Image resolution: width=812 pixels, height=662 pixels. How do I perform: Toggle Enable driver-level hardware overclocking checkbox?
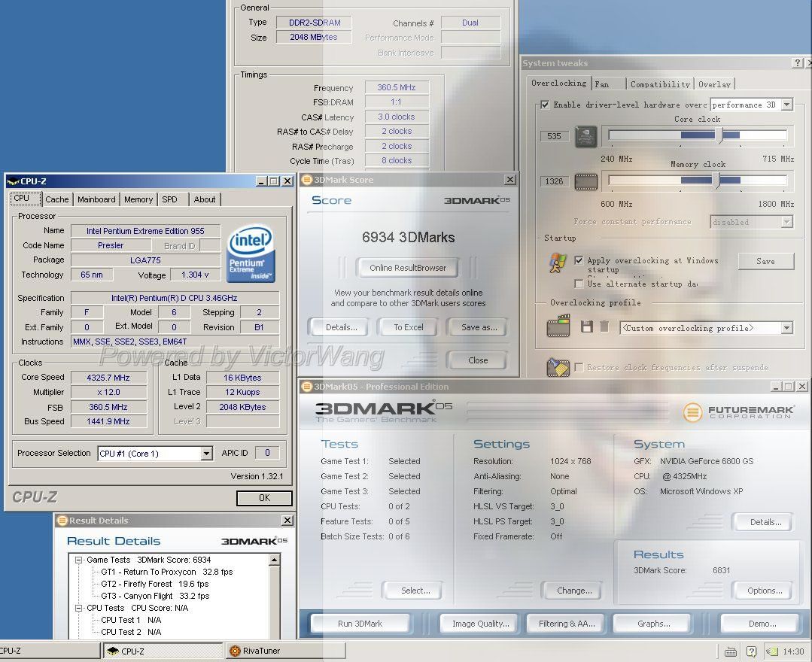pyautogui.click(x=545, y=105)
